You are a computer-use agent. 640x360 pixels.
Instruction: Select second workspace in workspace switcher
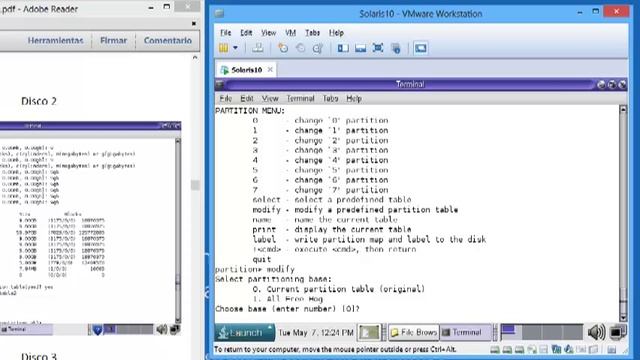pos(532,332)
